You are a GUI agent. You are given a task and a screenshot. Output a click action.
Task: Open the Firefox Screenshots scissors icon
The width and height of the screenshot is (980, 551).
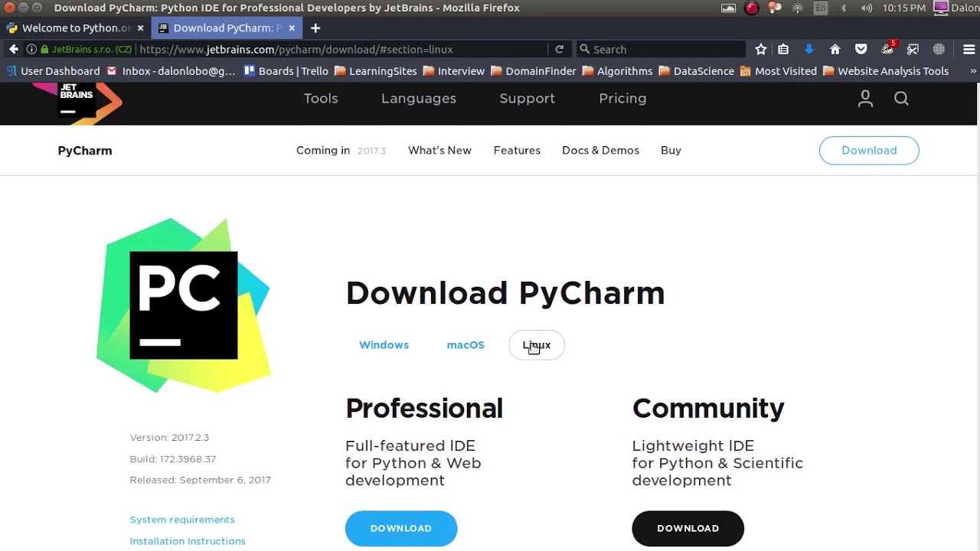tap(913, 49)
